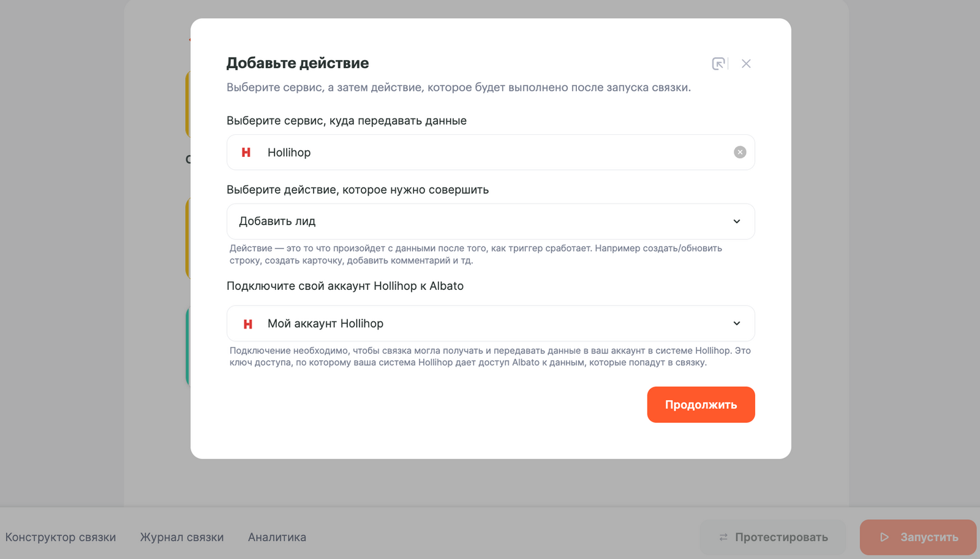
Task: Expand the account dropdown chevron
Action: tap(737, 324)
